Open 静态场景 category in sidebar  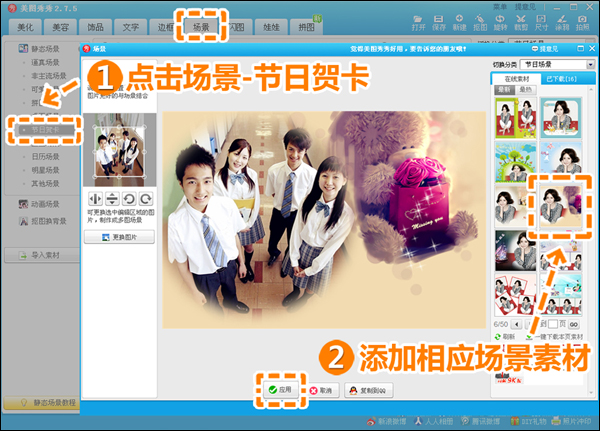click(x=39, y=49)
